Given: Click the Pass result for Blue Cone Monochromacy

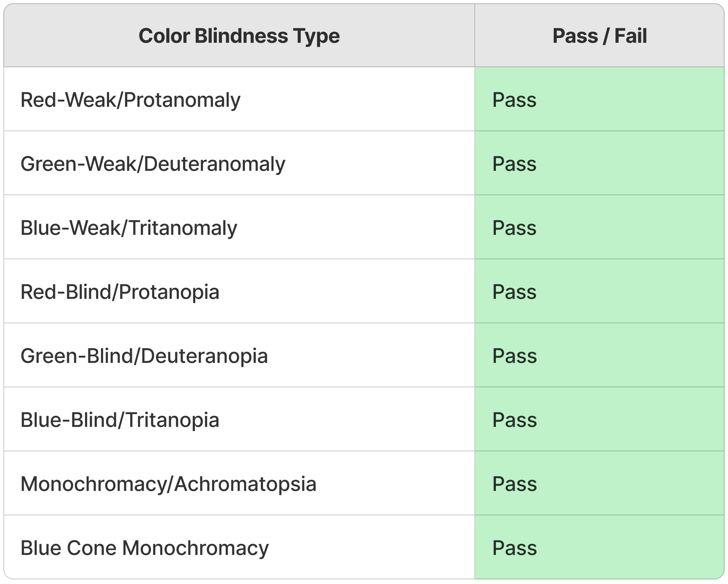Looking at the screenshot, I should tap(514, 548).
